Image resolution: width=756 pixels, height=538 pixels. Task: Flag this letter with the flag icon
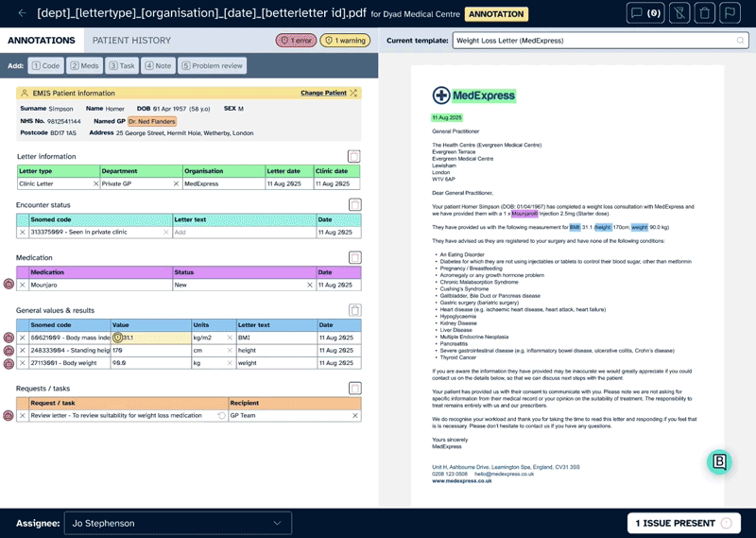[x=730, y=13]
